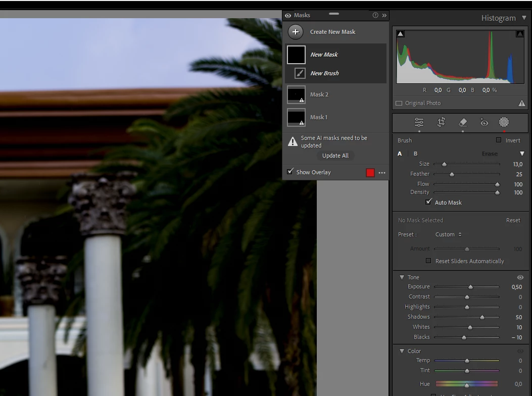Toggle Original Photo checkbox
The image size is (532, 396).
pos(399,103)
